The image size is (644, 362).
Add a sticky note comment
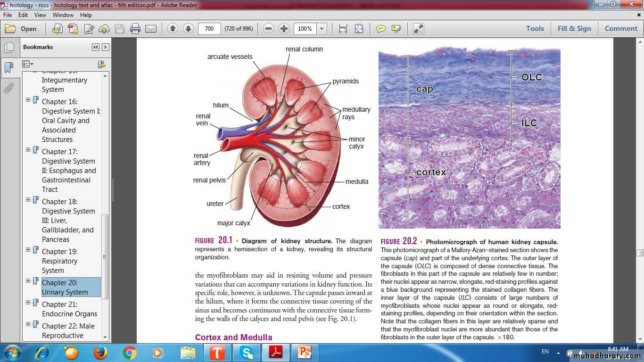pos(380,29)
